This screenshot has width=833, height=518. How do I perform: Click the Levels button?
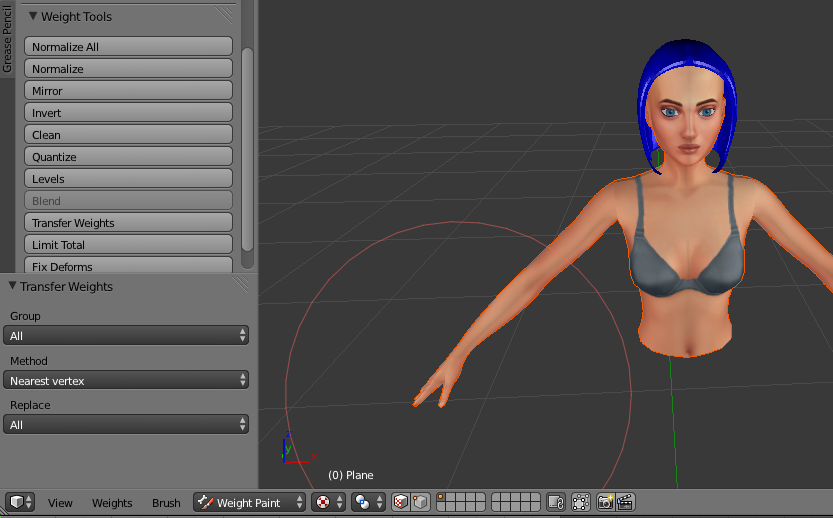pos(128,179)
